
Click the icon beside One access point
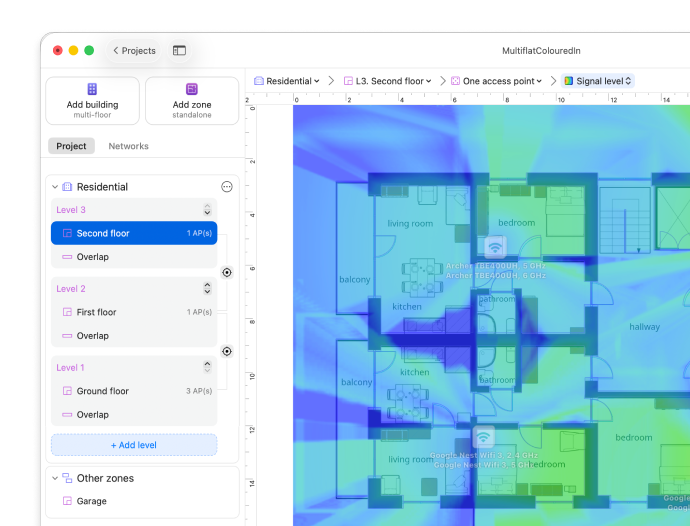455,81
